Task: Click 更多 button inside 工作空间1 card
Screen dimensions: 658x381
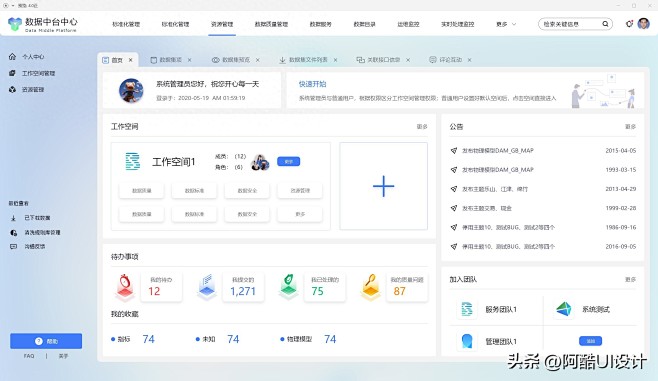Action: (x=300, y=214)
